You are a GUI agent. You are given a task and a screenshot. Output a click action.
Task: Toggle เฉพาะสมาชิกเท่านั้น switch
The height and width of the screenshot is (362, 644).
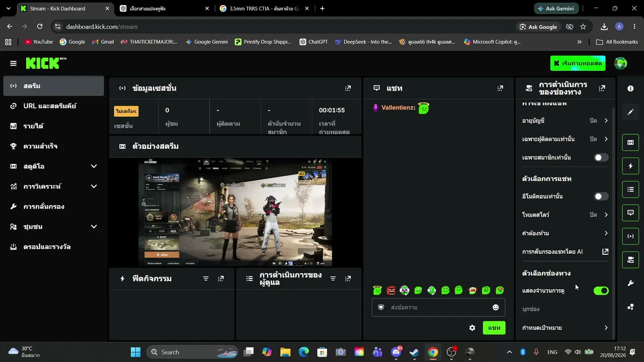pyautogui.click(x=601, y=157)
